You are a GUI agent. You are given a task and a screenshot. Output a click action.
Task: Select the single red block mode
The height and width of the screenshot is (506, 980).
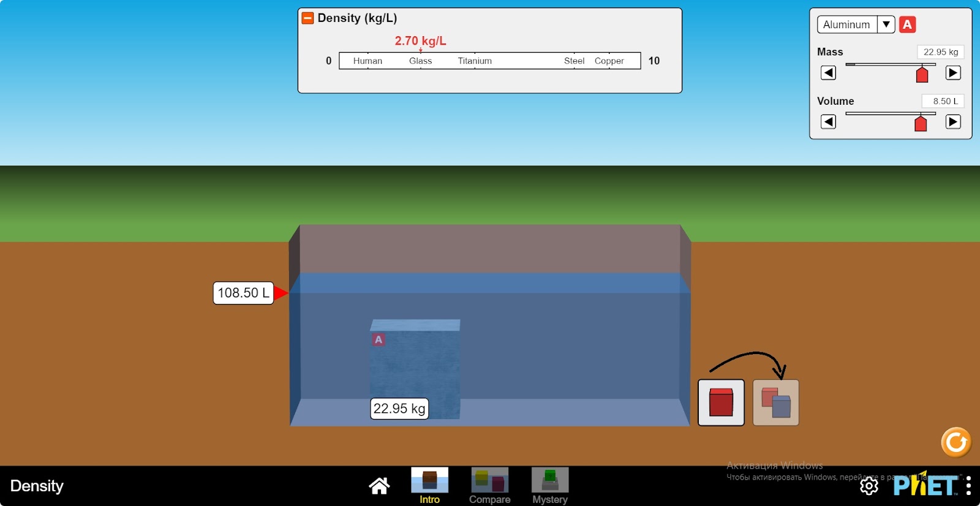point(721,402)
